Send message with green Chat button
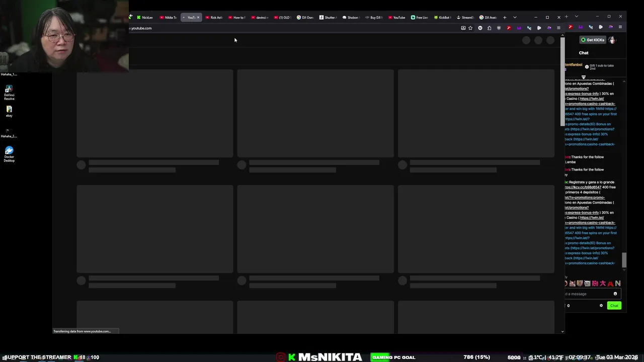This screenshot has height=362, width=644. point(614,306)
